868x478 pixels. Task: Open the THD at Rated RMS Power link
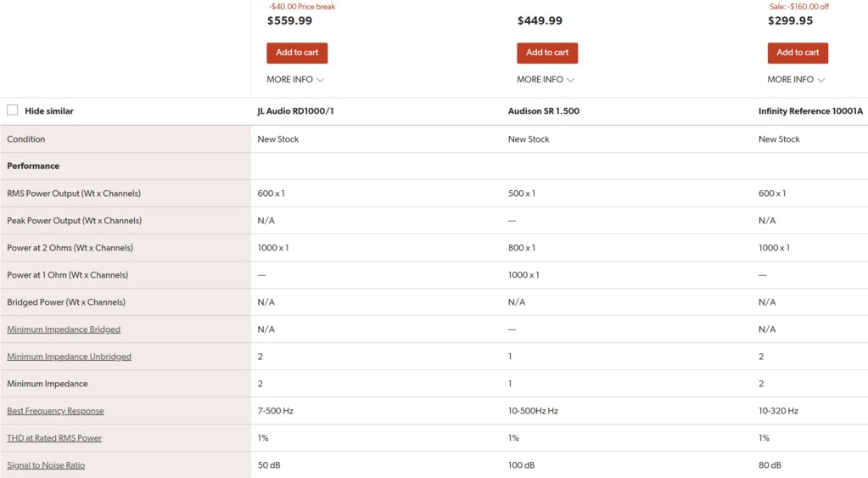point(54,437)
